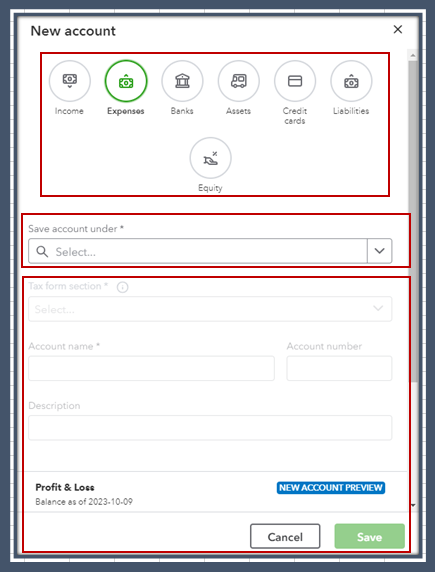435x572 pixels.
Task: Open the Tax form section dropdown
Action: click(x=210, y=309)
